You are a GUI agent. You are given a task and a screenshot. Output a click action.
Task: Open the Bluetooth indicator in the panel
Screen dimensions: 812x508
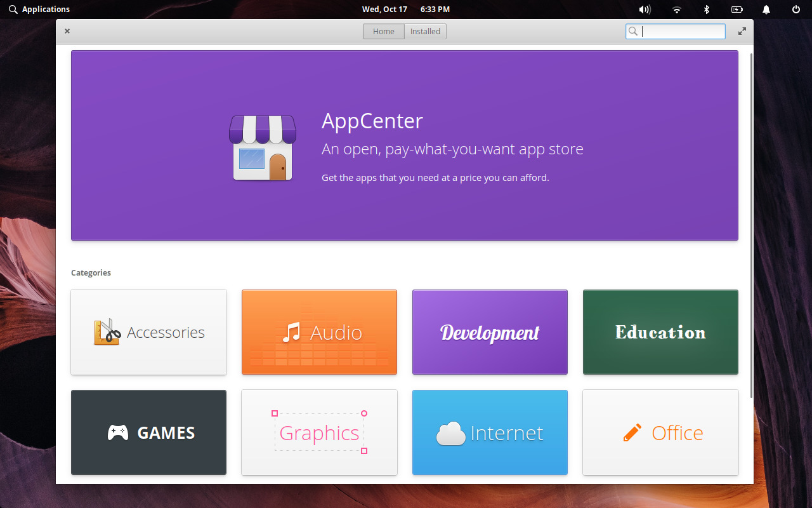706,9
